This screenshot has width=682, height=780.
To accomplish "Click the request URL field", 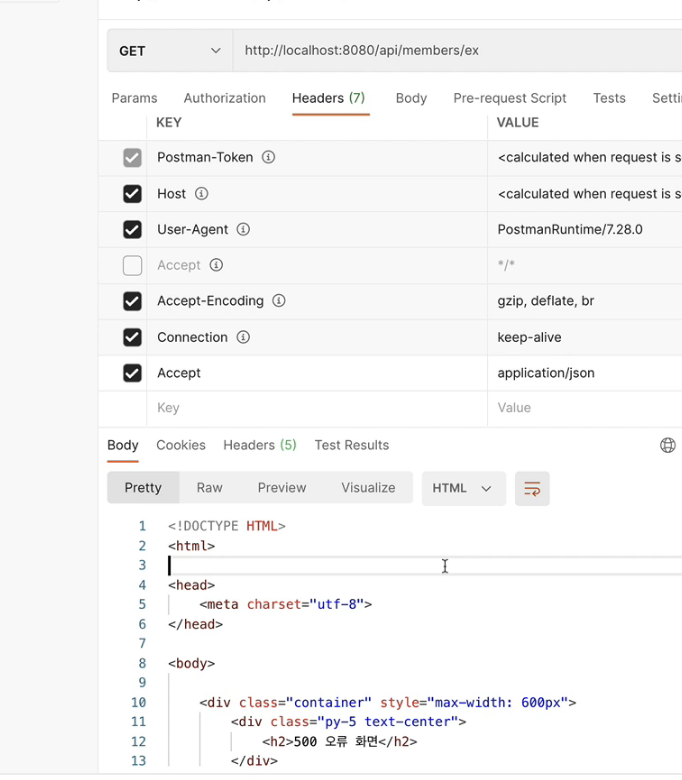I will (458, 51).
